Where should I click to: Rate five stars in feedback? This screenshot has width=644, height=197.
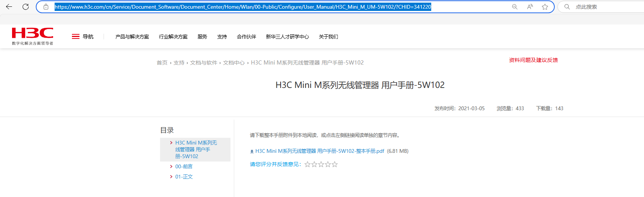[335, 165]
